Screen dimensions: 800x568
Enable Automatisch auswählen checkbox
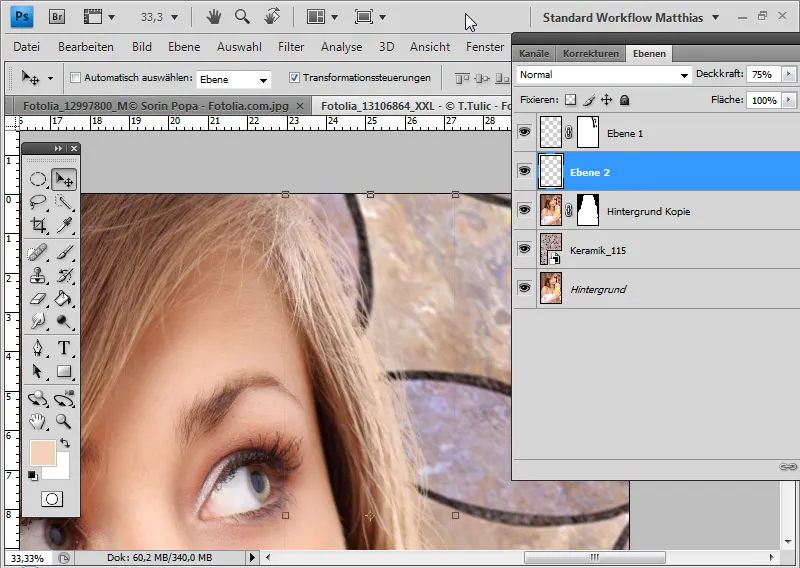coord(76,78)
